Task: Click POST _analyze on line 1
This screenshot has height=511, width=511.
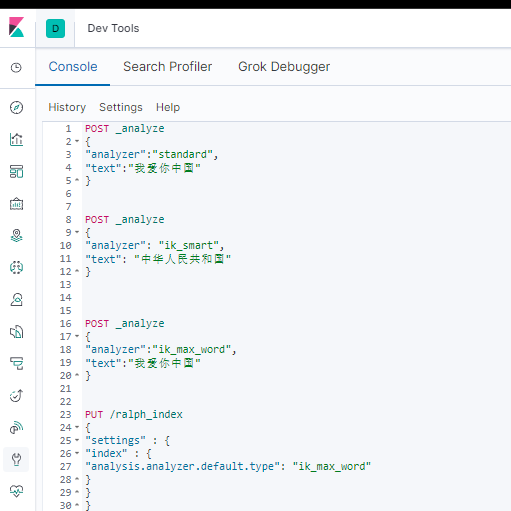Action: [x=125, y=129]
